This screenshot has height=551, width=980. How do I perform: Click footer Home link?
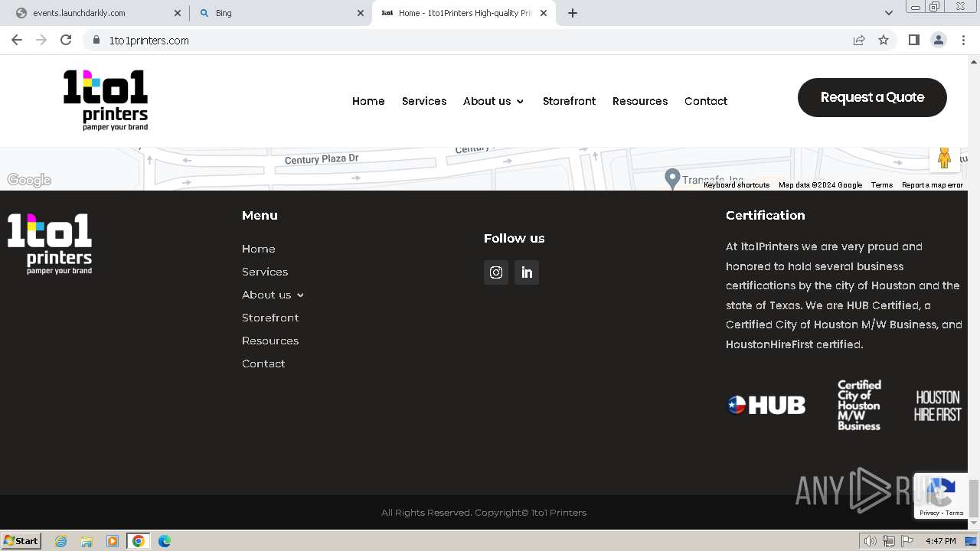coord(259,249)
